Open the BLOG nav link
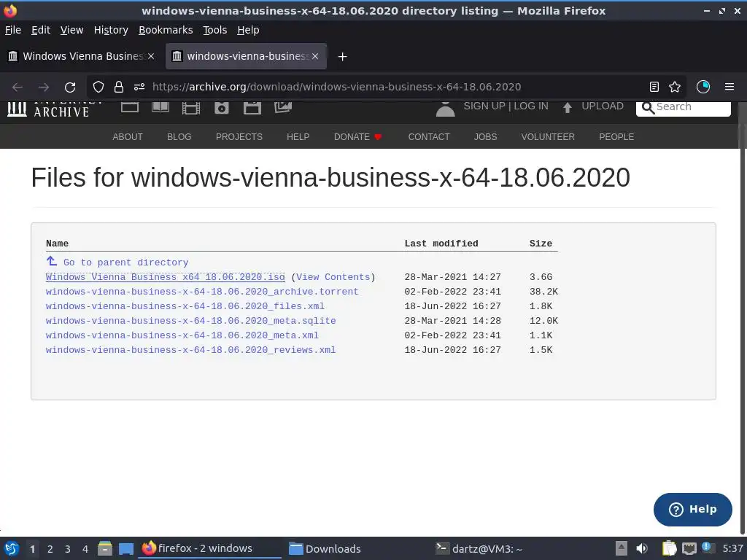The height and width of the screenshot is (560, 747). point(179,136)
